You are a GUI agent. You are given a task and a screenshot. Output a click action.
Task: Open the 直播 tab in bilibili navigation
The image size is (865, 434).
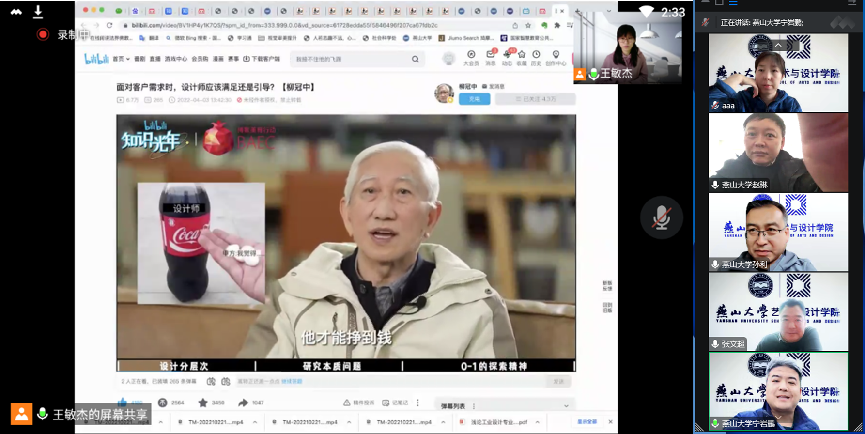154,60
